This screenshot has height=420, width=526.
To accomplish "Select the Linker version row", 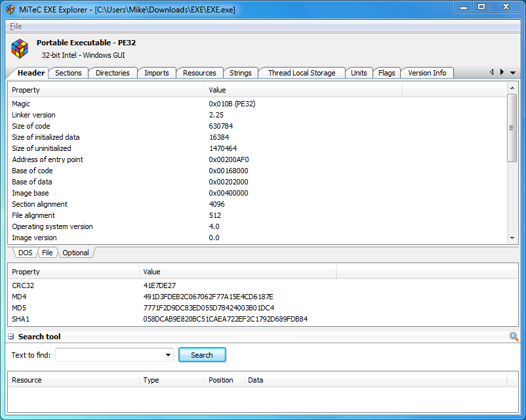I will point(257,115).
